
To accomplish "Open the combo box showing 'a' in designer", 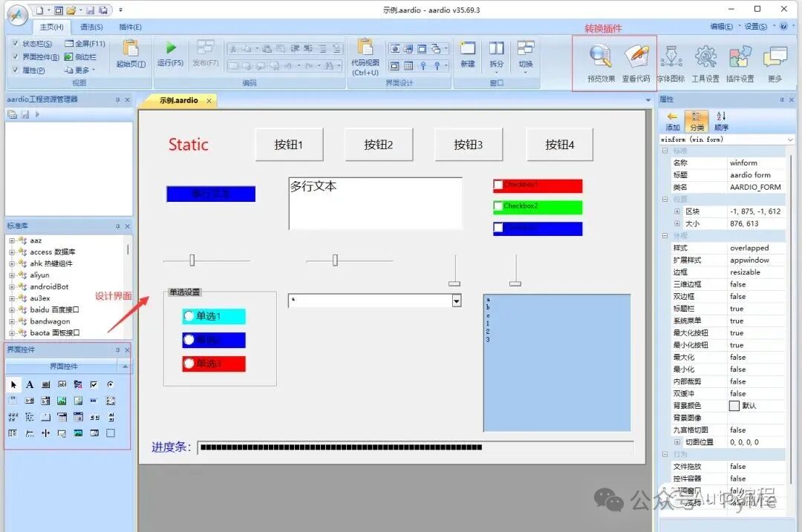I will tap(457, 301).
